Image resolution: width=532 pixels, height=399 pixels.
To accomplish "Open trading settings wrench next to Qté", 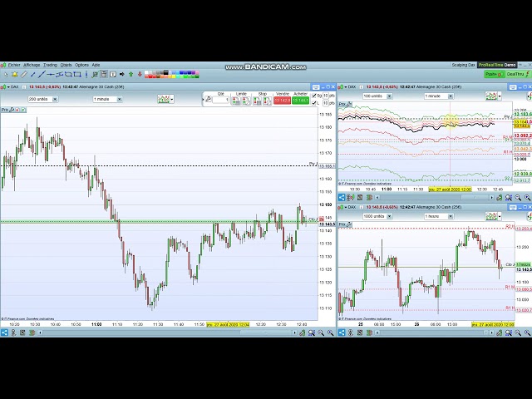I will click(x=209, y=100).
